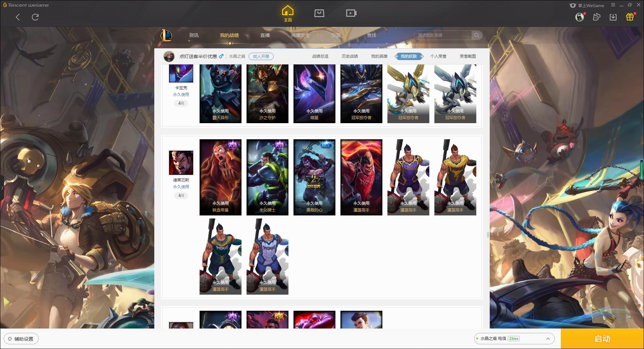Click 永久使用 under 卡兹克 name
The height and width of the screenshot is (349, 644).
pyautogui.click(x=181, y=95)
